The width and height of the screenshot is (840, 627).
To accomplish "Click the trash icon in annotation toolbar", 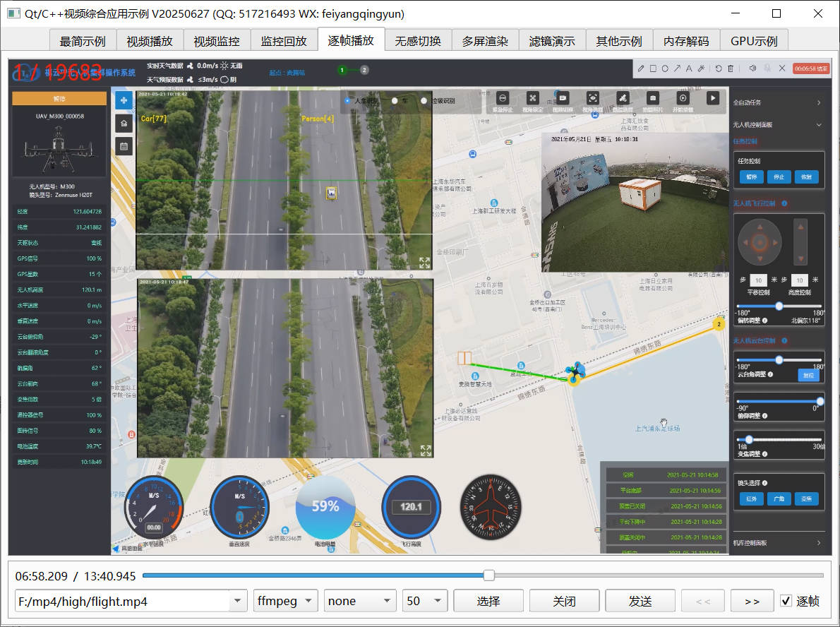I will pyautogui.click(x=731, y=68).
